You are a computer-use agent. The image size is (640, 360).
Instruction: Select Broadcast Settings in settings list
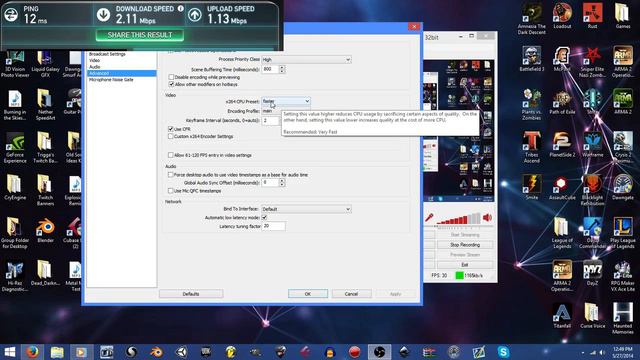(x=107, y=54)
